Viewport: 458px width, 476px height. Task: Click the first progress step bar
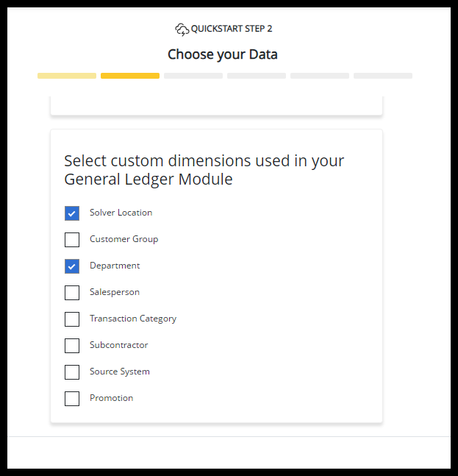(67, 76)
